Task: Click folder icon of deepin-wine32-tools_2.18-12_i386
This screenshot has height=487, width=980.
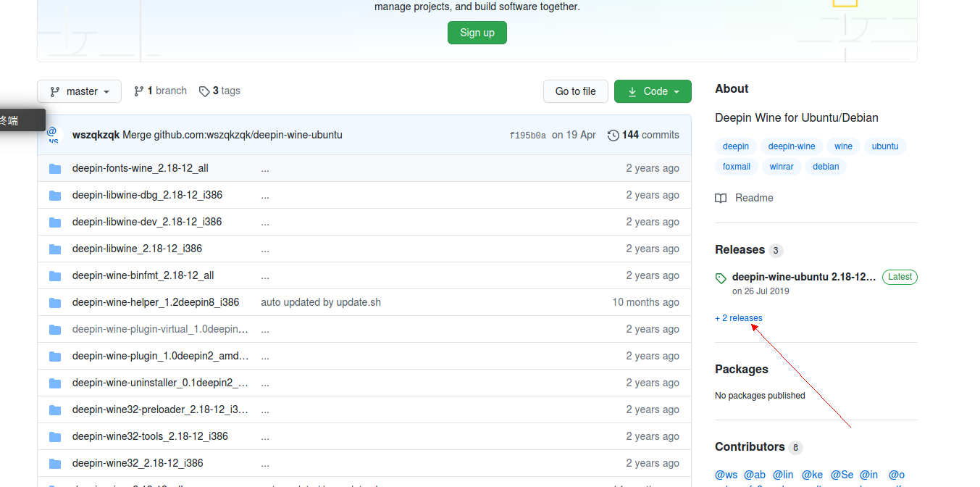Action: point(55,436)
